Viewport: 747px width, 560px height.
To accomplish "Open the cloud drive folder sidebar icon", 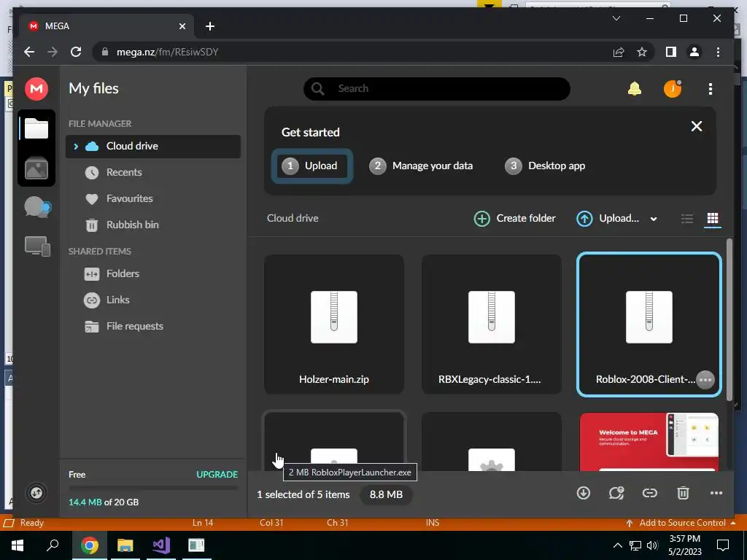I will [36, 128].
